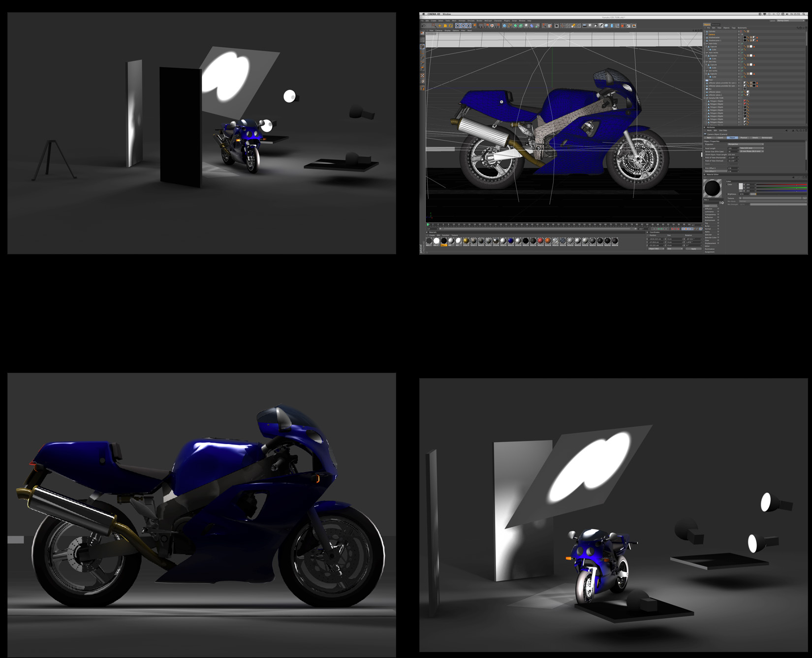Switch to the Structure tab
812x658 pixels.
(716, 25)
